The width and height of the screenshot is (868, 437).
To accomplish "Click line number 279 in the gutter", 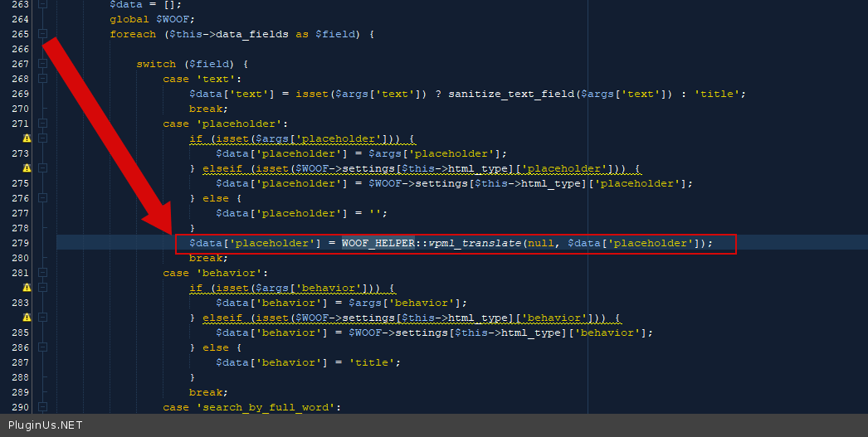I will (21, 243).
